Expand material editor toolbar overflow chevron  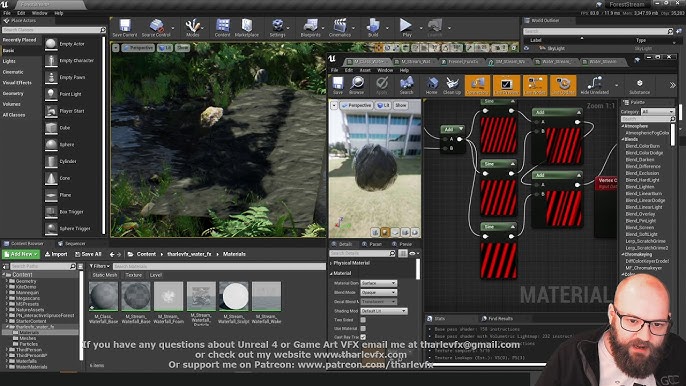[x=672, y=85]
